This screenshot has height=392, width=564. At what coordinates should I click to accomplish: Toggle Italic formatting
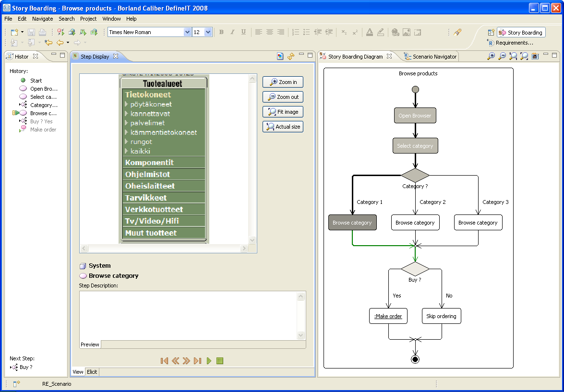pyautogui.click(x=232, y=32)
